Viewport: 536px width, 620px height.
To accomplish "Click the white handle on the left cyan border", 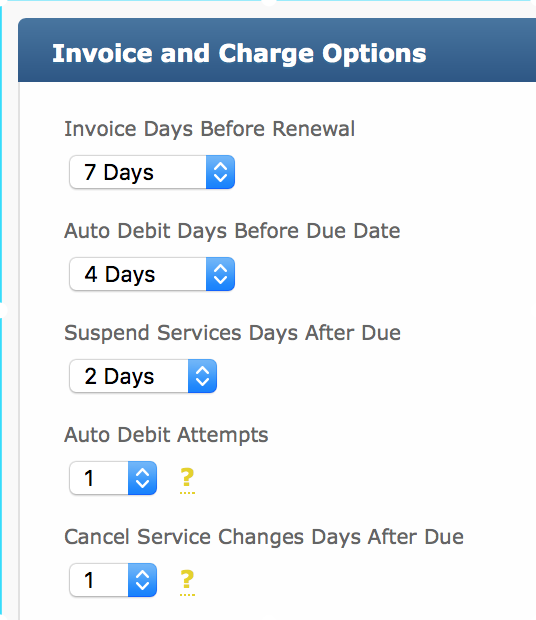I will 2,310.
